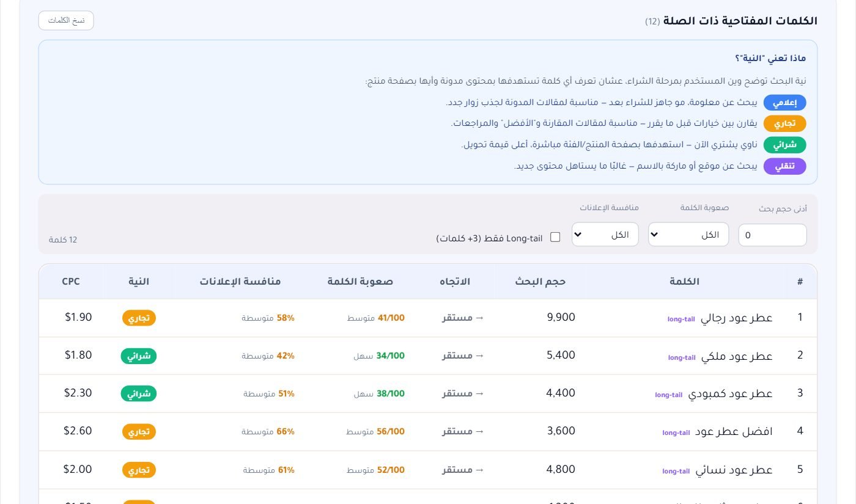Click the شرائي badge in row 3

[x=139, y=394]
